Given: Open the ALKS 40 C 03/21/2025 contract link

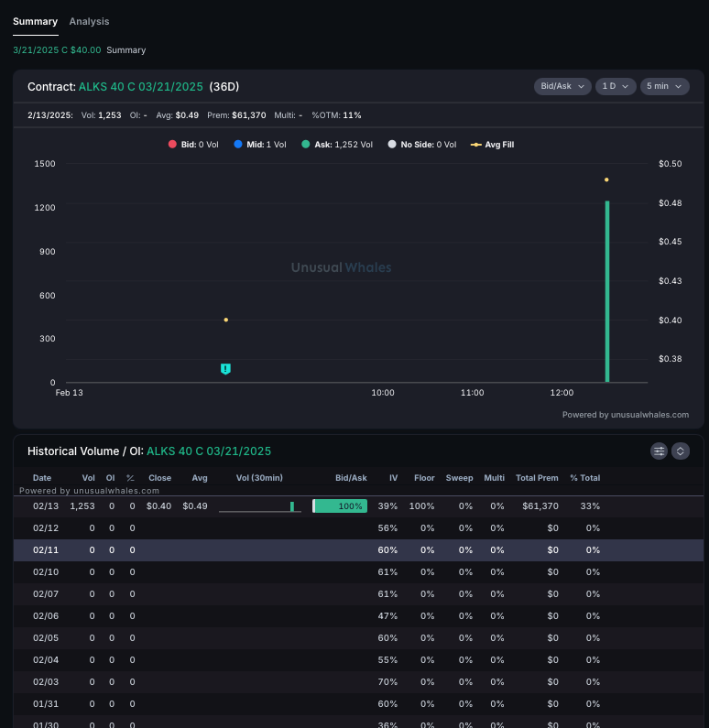Looking at the screenshot, I should (x=141, y=87).
